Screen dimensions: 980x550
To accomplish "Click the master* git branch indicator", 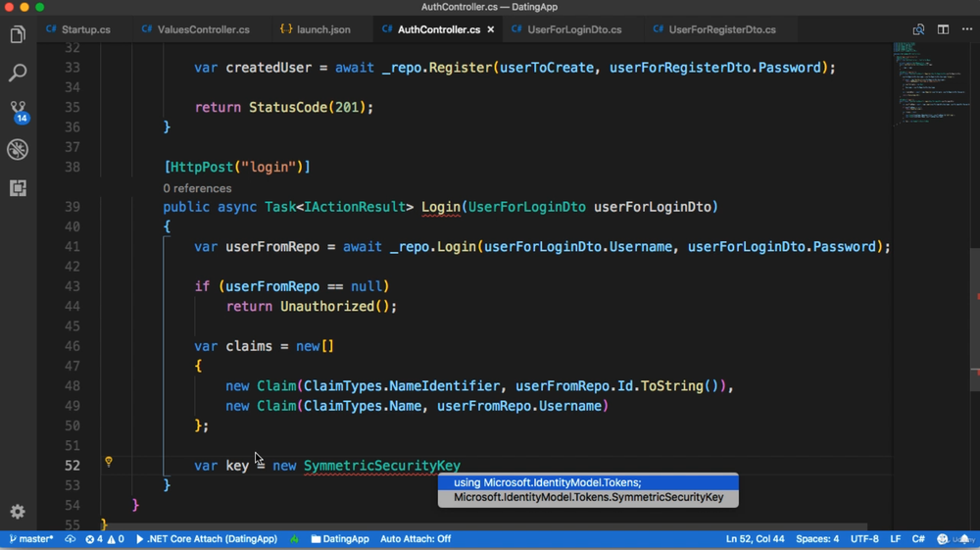I will point(31,539).
